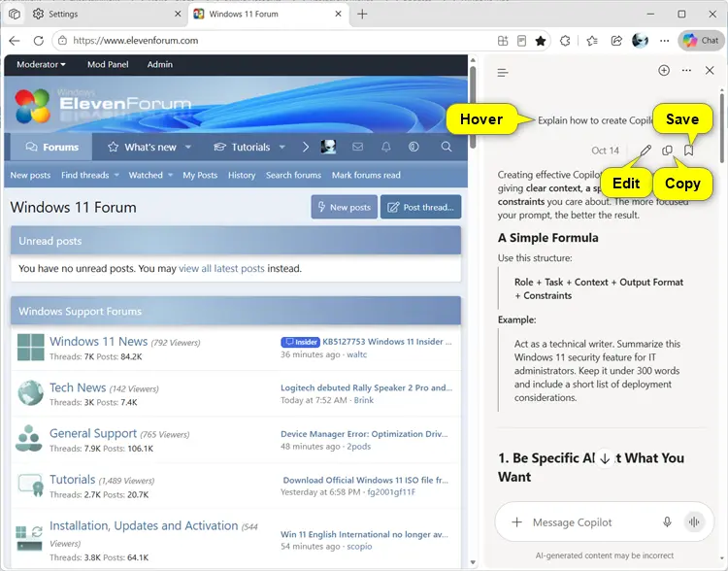Screen dimensions: 728x571
Task: Open What's new nav tab
Action: pyautogui.click(x=142, y=147)
